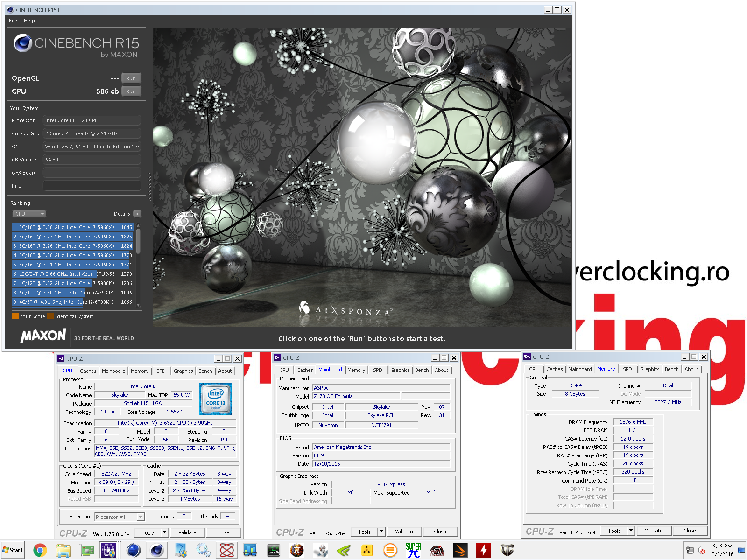Open the File menu in Cinebench
The width and height of the screenshot is (747, 560).
pyautogui.click(x=13, y=21)
